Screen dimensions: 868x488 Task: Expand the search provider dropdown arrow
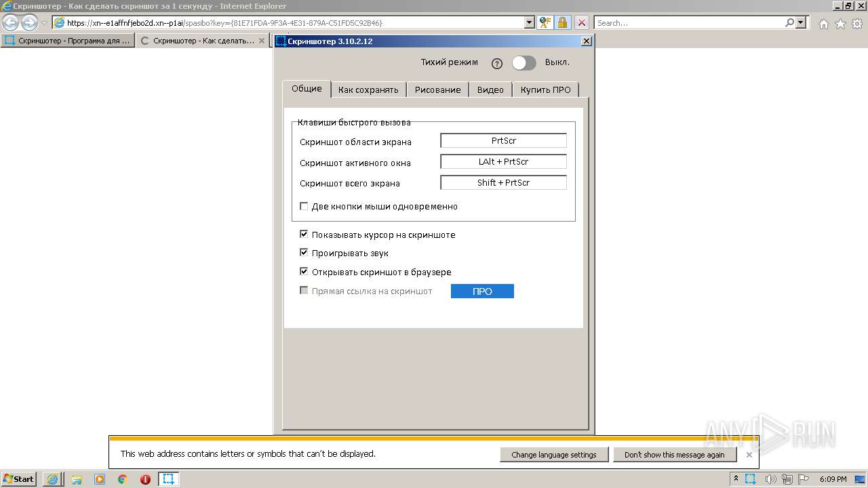point(802,23)
